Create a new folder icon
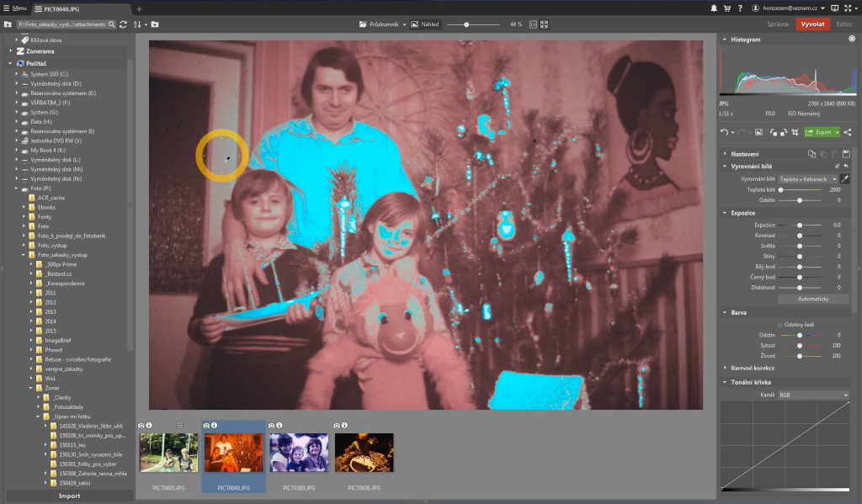Viewport: 862px width, 504px height. 155,24
